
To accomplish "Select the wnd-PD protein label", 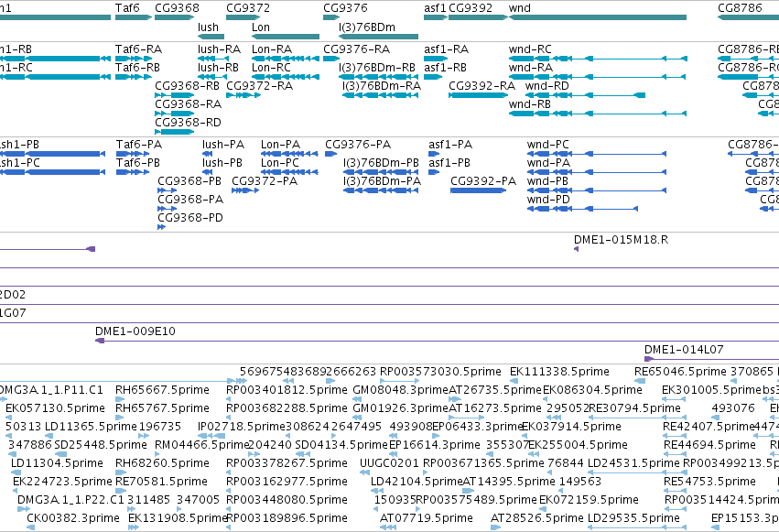I will tap(548, 200).
